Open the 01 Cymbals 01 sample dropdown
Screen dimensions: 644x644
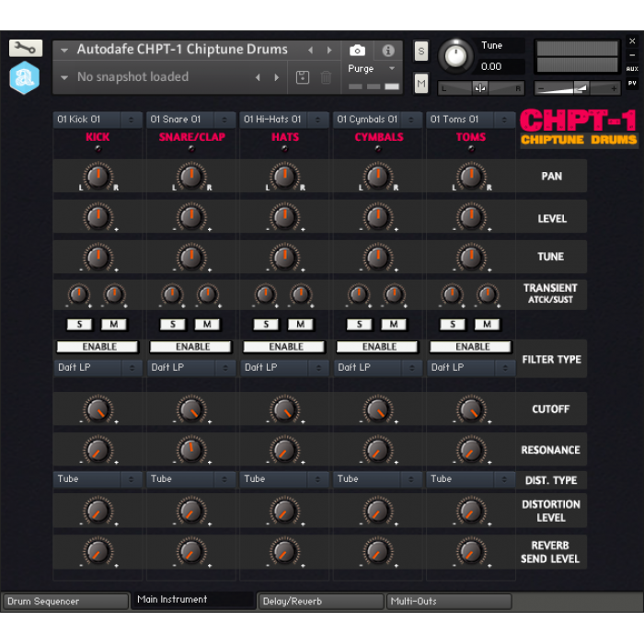coord(377,120)
